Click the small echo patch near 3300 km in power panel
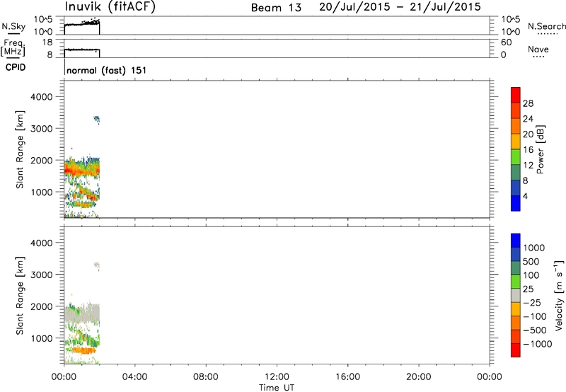This screenshot has width=566, height=392. pyautogui.click(x=97, y=120)
